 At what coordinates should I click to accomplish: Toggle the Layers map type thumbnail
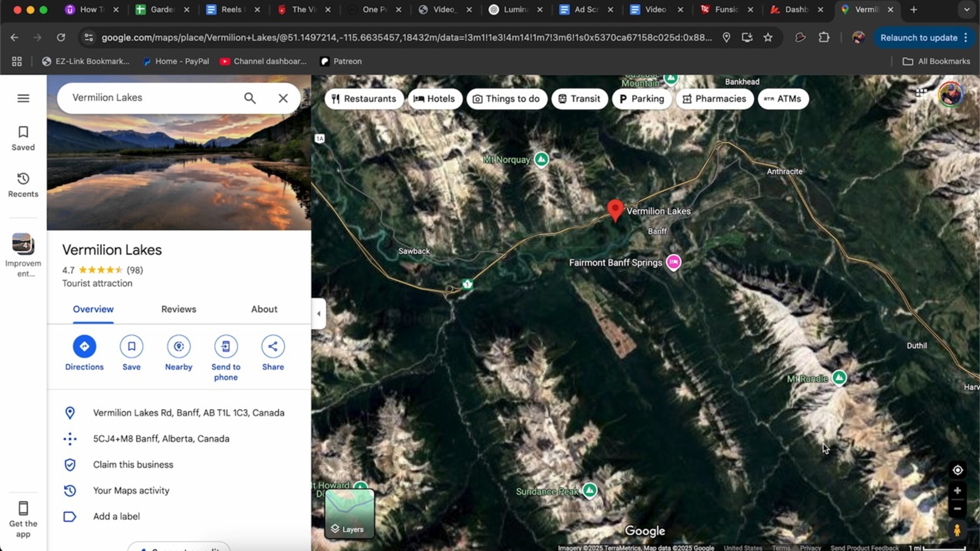pyautogui.click(x=350, y=514)
